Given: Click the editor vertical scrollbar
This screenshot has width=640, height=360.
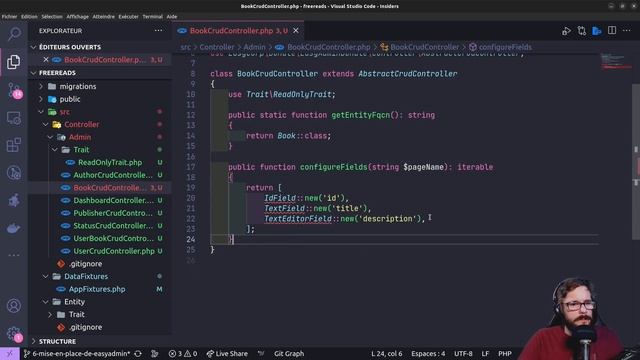Looking at the screenshot, I should pos(636,162).
